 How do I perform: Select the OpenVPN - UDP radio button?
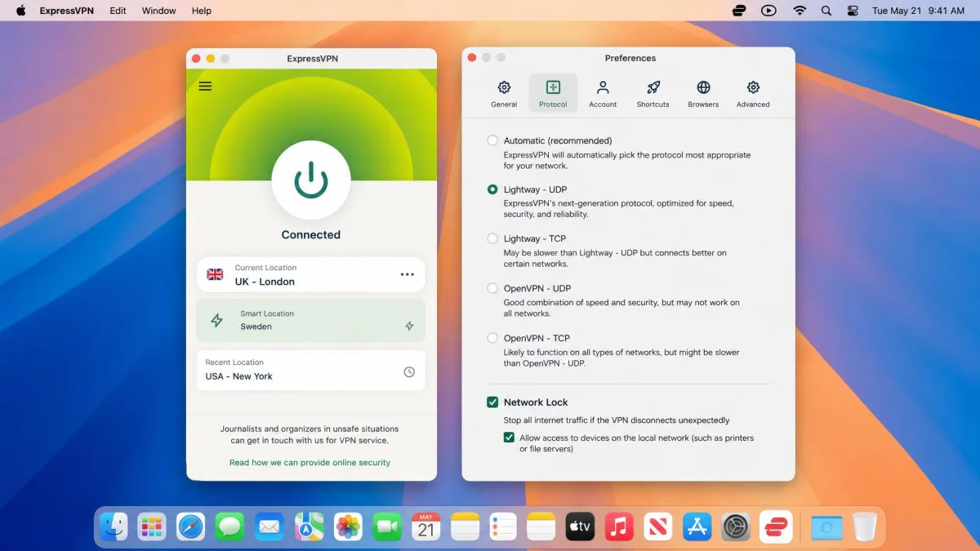click(x=492, y=288)
